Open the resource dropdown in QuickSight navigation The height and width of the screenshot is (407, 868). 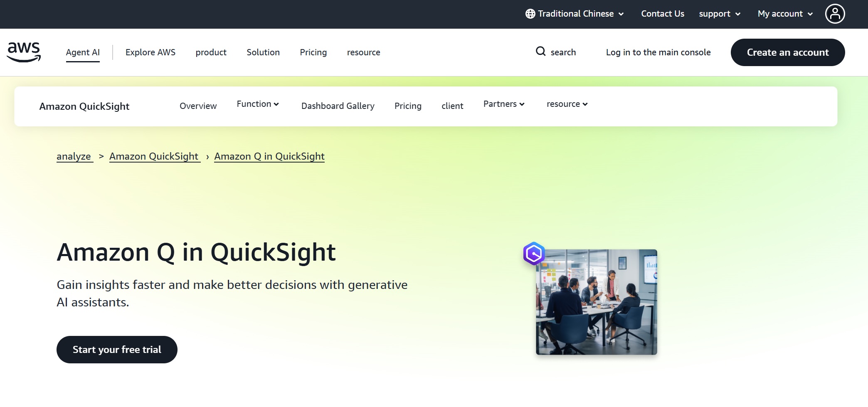point(567,104)
